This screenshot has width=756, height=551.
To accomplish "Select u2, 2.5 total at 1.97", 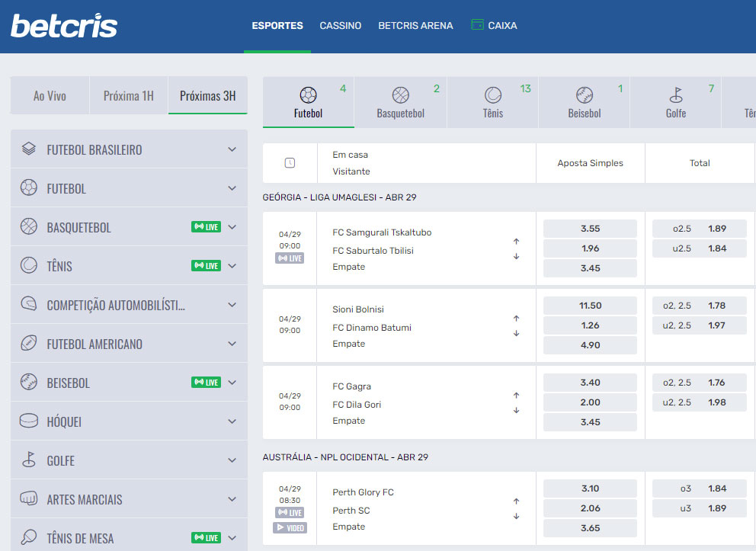I will pos(700,325).
